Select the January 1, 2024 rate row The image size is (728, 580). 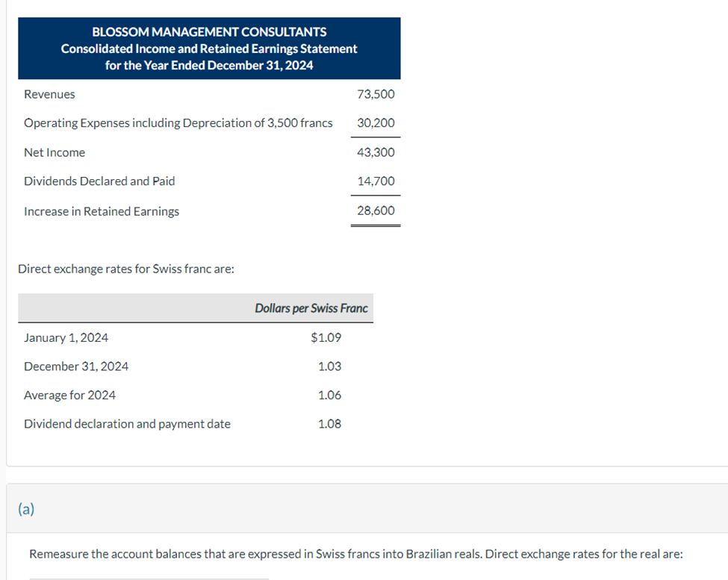pos(196,338)
